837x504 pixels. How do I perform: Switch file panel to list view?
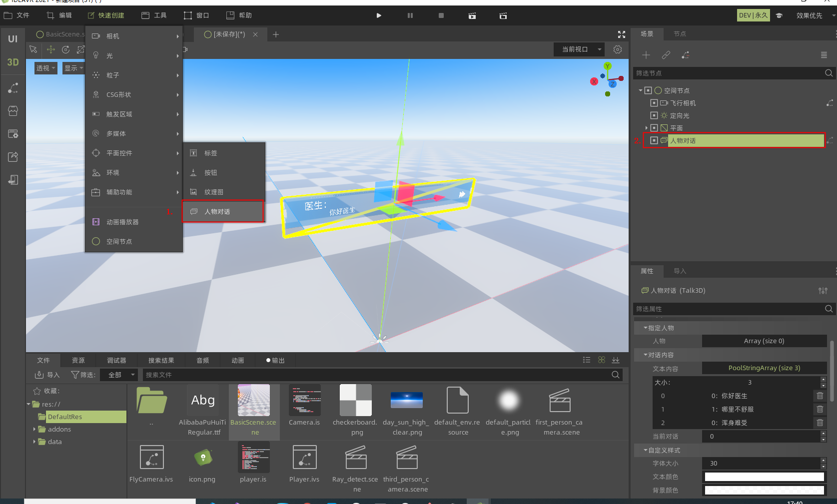pos(587,360)
